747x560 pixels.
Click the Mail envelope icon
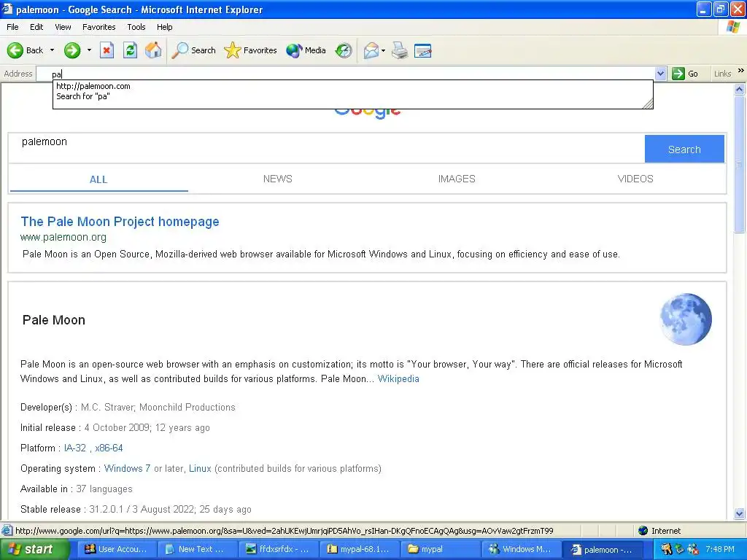(x=371, y=50)
